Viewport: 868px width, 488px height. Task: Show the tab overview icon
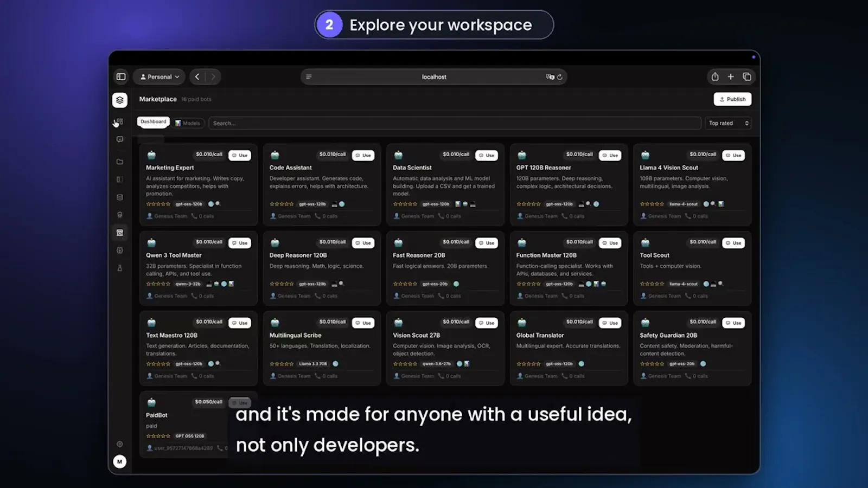747,77
